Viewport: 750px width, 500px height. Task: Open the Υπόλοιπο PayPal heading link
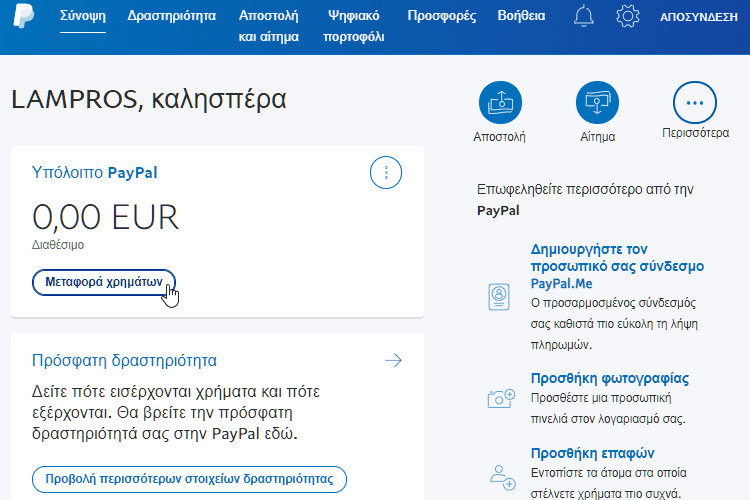[x=94, y=172]
